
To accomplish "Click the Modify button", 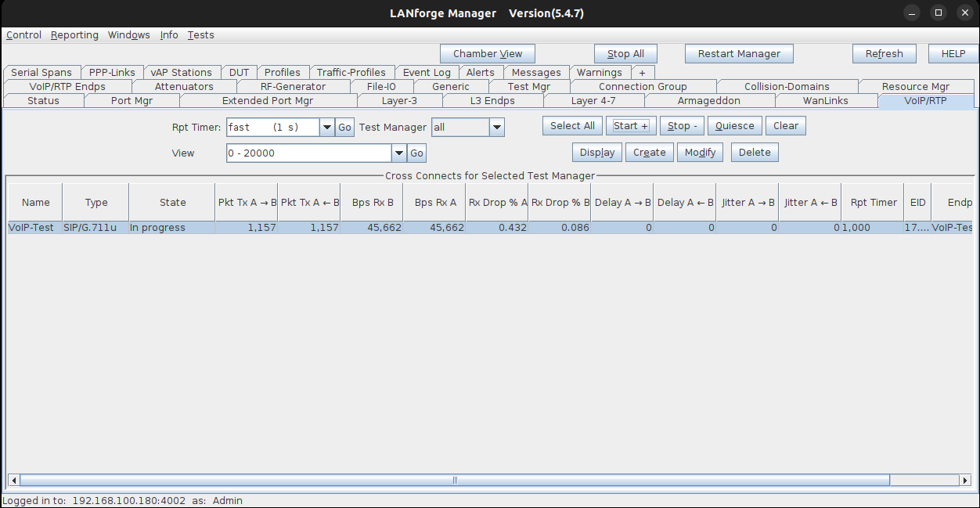I will pyautogui.click(x=701, y=153).
